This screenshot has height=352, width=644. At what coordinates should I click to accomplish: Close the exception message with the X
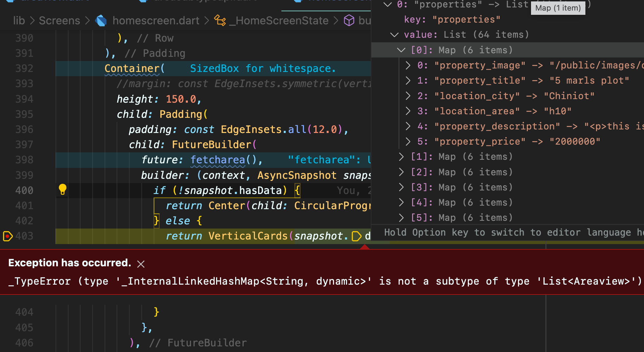[141, 264]
